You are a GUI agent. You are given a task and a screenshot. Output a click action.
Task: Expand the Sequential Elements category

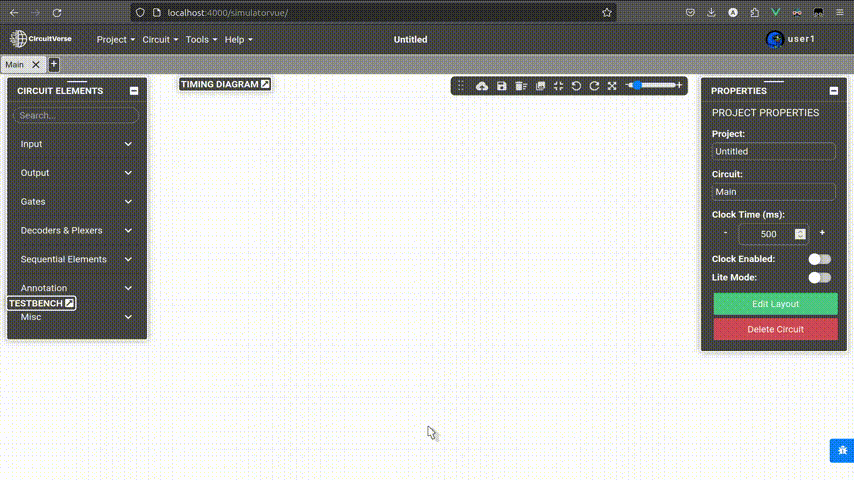(76, 259)
